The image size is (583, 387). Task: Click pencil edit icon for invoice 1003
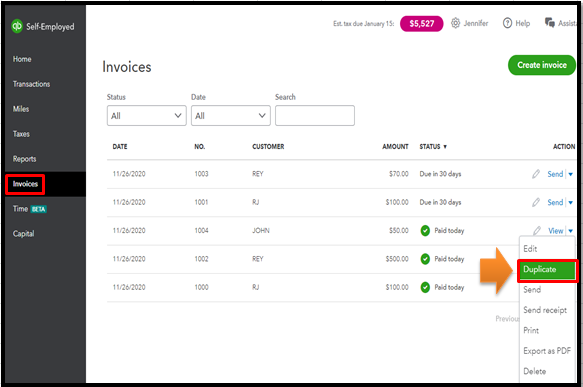click(x=536, y=174)
